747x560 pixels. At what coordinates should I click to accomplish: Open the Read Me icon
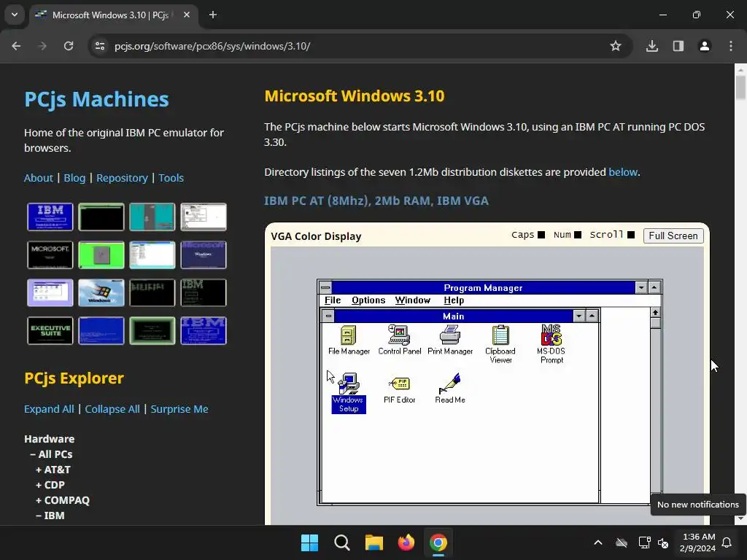449,389
